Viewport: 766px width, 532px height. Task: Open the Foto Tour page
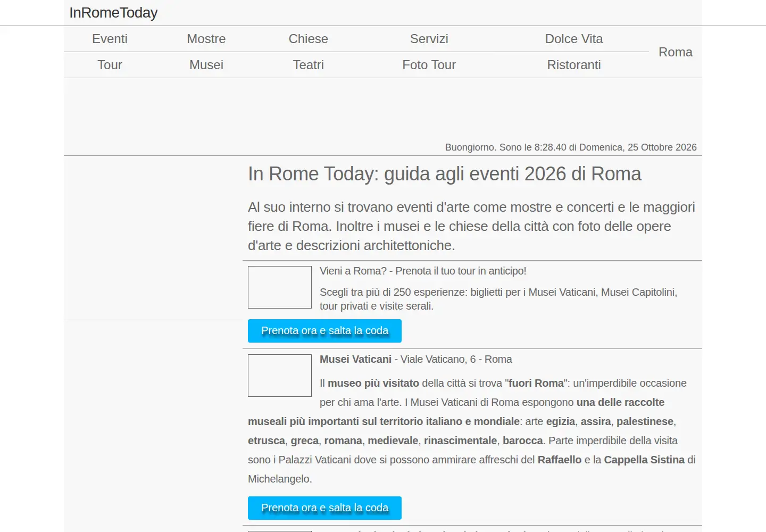click(x=429, y=65)
